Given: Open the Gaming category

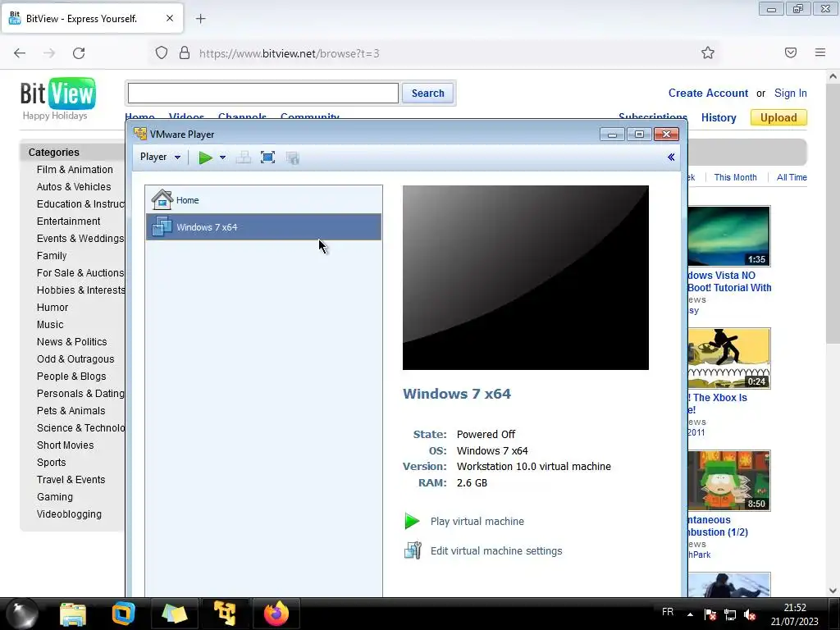Looking at the screenshot, I should (55, 497).
